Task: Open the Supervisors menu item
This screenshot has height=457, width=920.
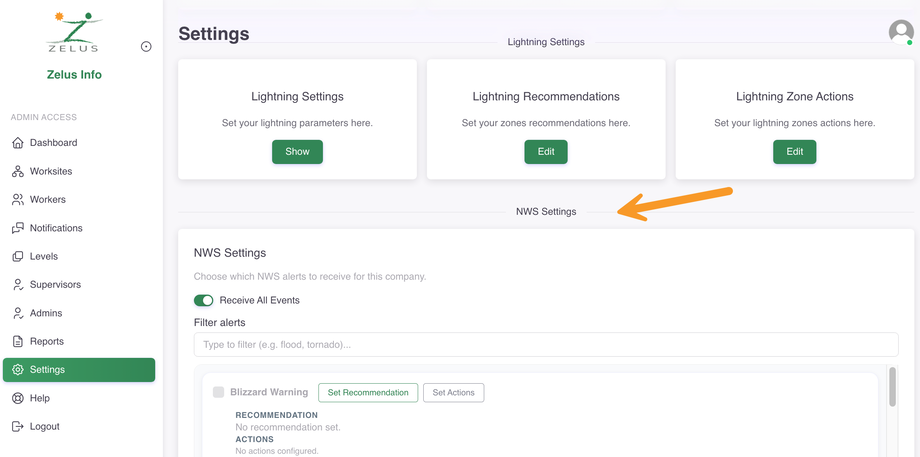Action: 55,285
